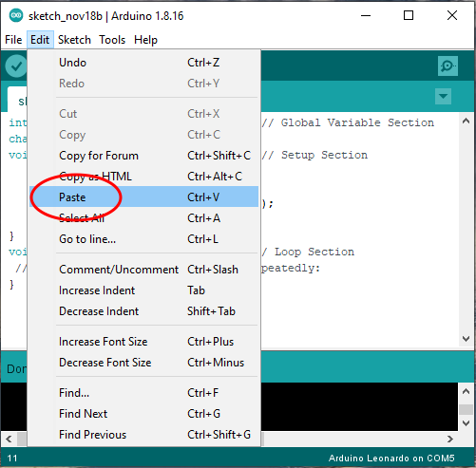Open Go to line... dialog
This screenshot has width=476, height=468.
tap(143, 239)
